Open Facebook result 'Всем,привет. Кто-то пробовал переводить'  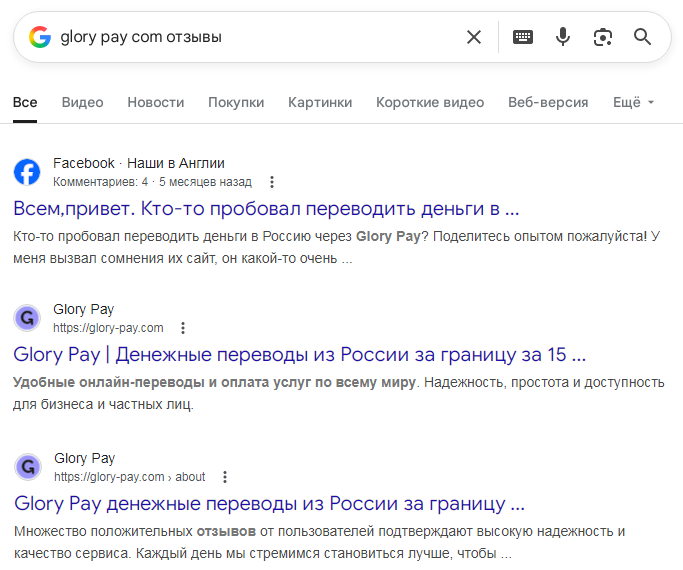(266, 209)
